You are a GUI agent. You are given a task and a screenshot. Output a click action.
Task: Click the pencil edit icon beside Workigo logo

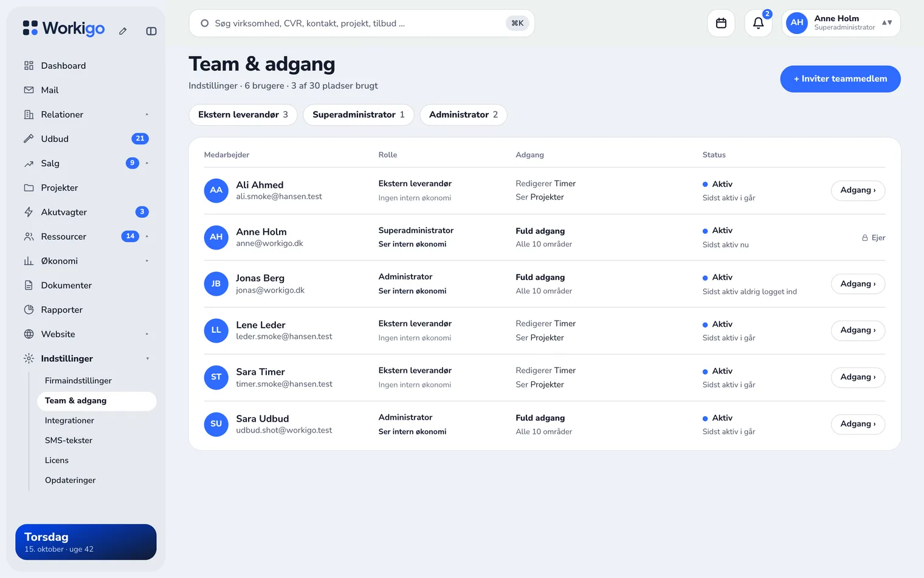(123, 31)
